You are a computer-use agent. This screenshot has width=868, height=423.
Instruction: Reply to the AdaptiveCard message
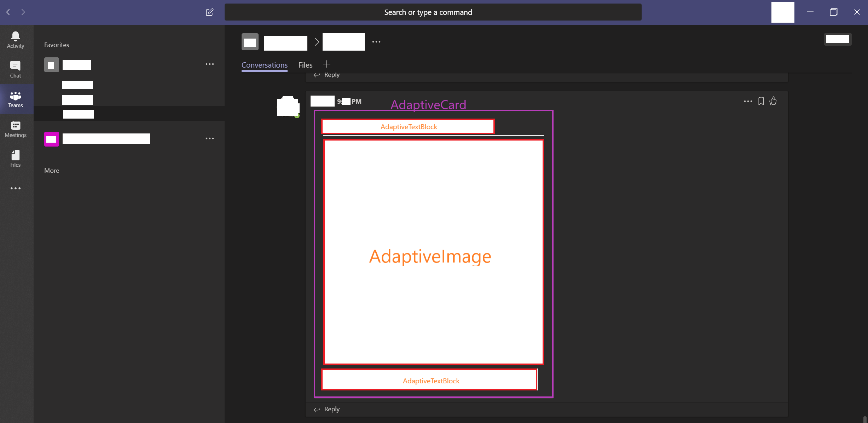point(331,409)
